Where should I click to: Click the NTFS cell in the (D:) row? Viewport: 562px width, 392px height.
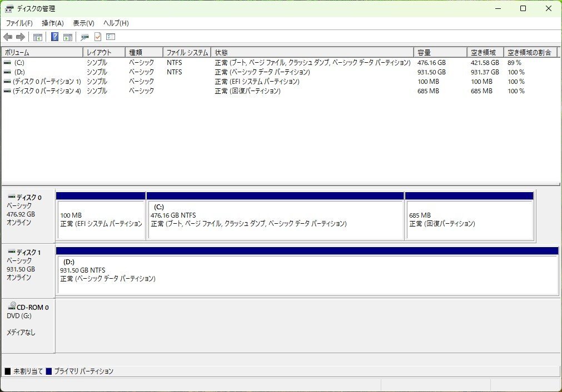click(174, 72)
